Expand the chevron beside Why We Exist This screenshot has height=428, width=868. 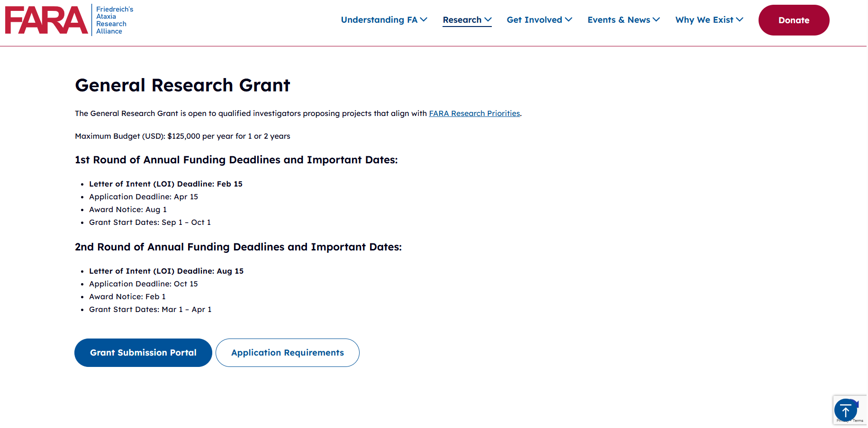740,19
